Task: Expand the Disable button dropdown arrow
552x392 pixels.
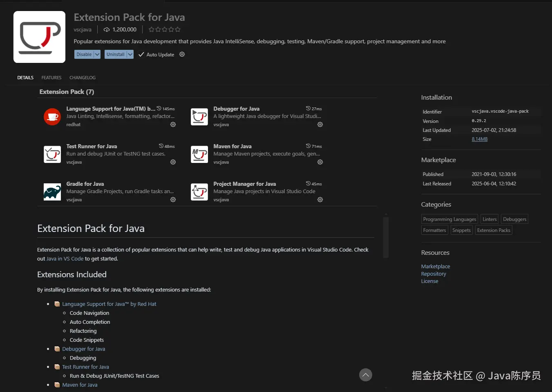Action: [x=97, y=54]
